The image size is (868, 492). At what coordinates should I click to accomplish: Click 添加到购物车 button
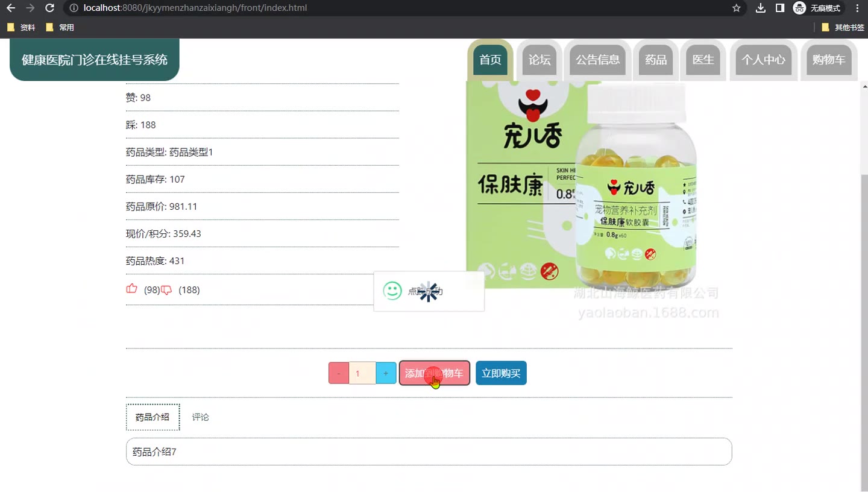tap(435, 373)
